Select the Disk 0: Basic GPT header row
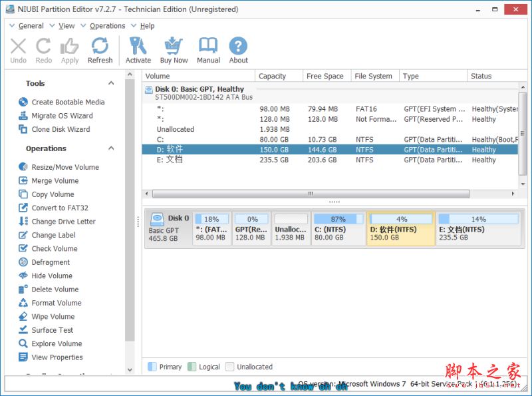The image size is (532, 396). [x=330, y=93]
